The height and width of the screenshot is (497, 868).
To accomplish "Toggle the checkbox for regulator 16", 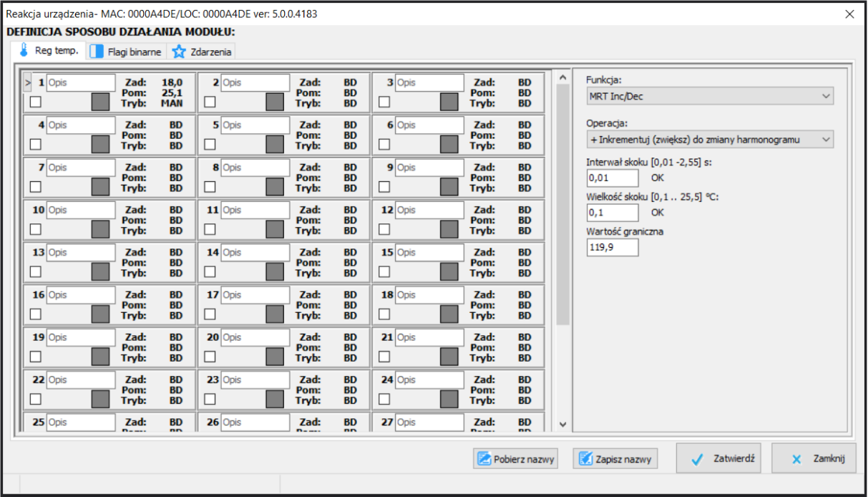I will (x=35, y=314).
